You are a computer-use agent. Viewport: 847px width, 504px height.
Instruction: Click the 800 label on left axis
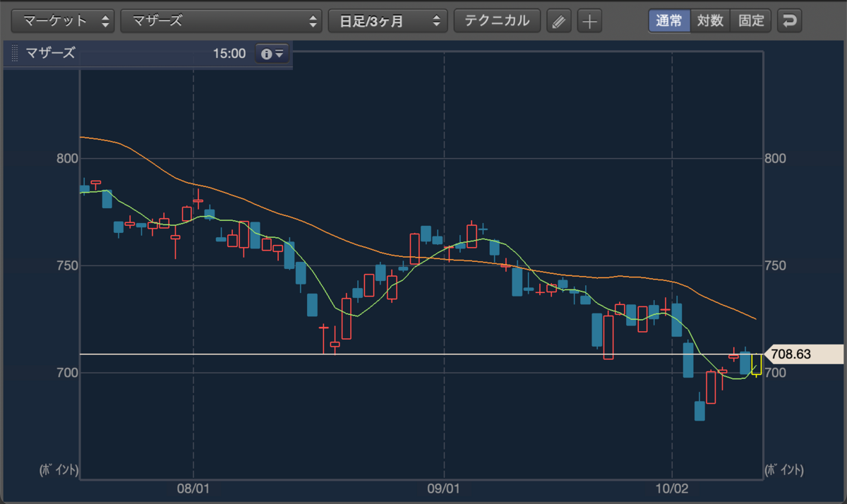pyautogui.click(x=66, y=159)
